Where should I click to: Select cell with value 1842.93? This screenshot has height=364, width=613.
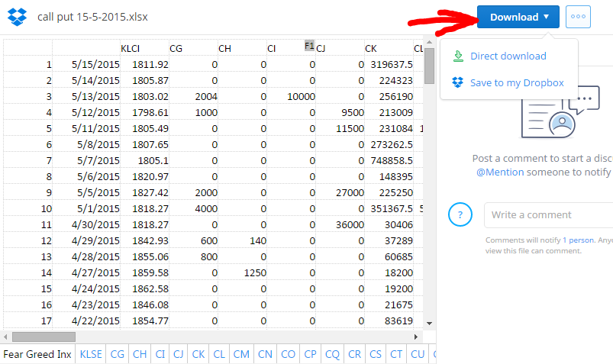coord(144,240)
